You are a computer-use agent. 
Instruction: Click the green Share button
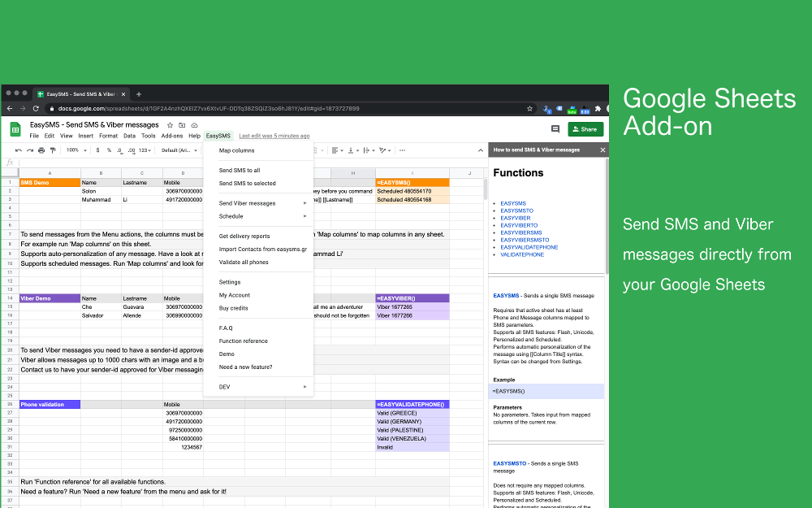585,129
